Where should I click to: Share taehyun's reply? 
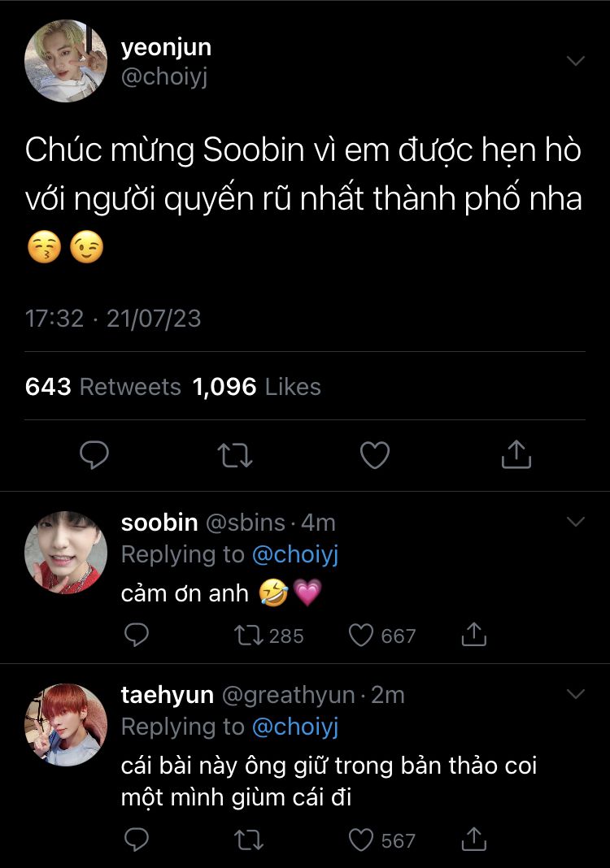(x=473, y=840)
